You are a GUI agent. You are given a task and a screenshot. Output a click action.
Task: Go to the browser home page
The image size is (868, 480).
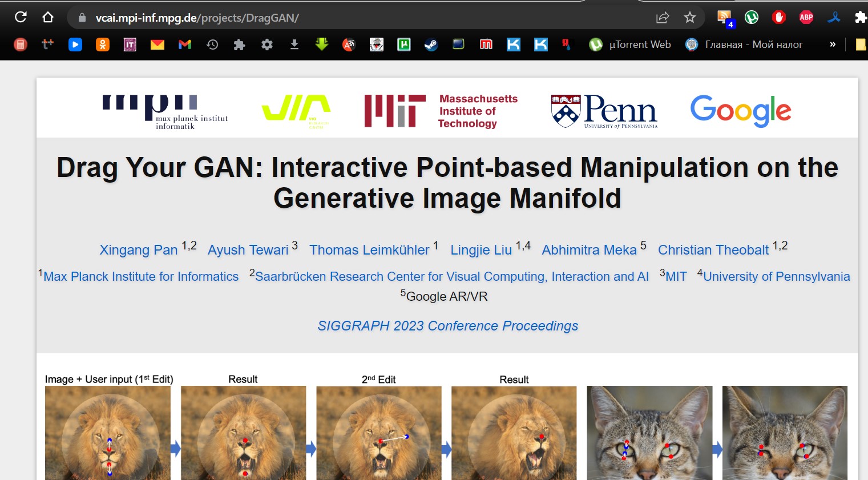48,17
